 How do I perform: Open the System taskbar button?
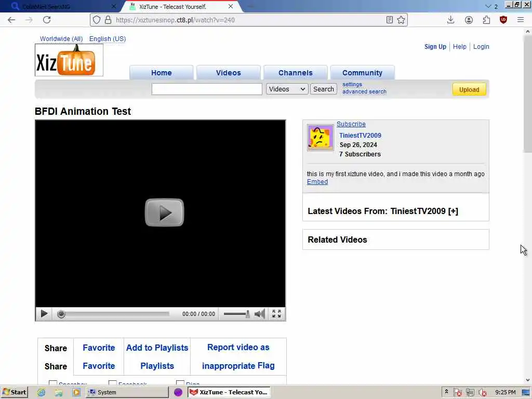click(127, 392)
